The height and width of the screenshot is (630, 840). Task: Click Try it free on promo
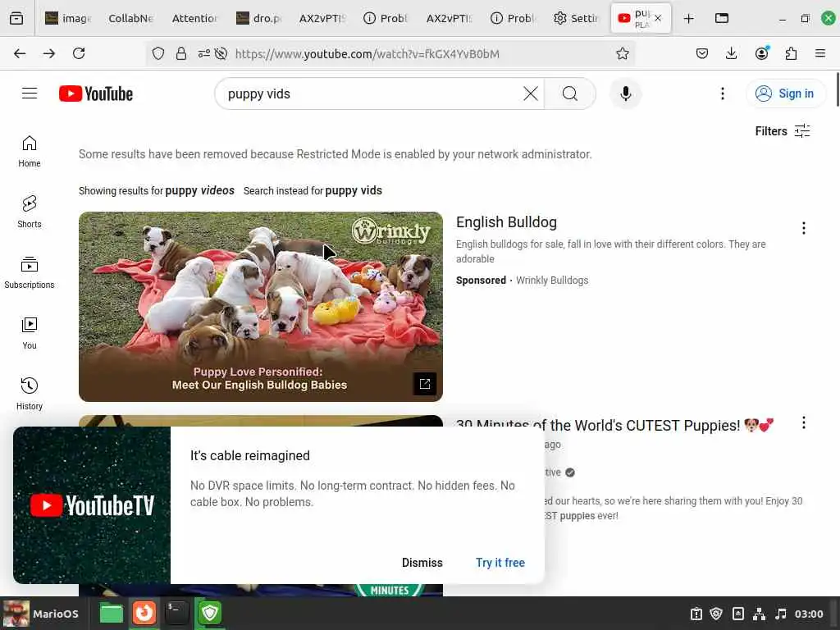[500, 563]
